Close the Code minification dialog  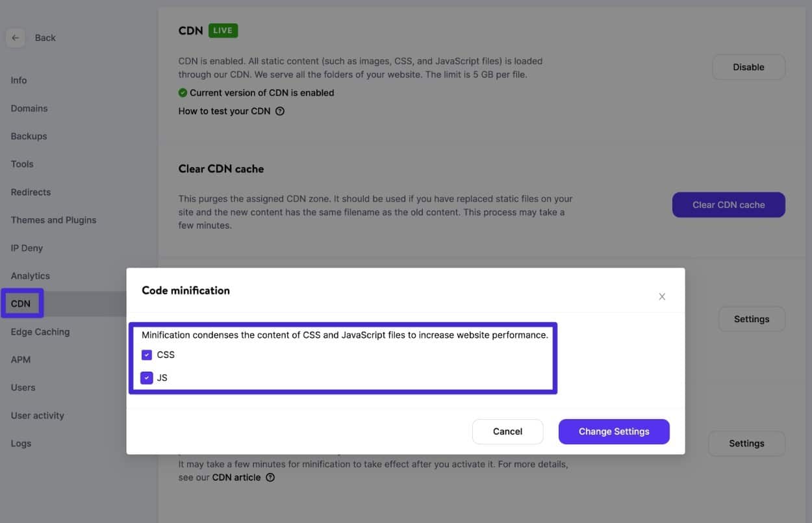[662, 296]
